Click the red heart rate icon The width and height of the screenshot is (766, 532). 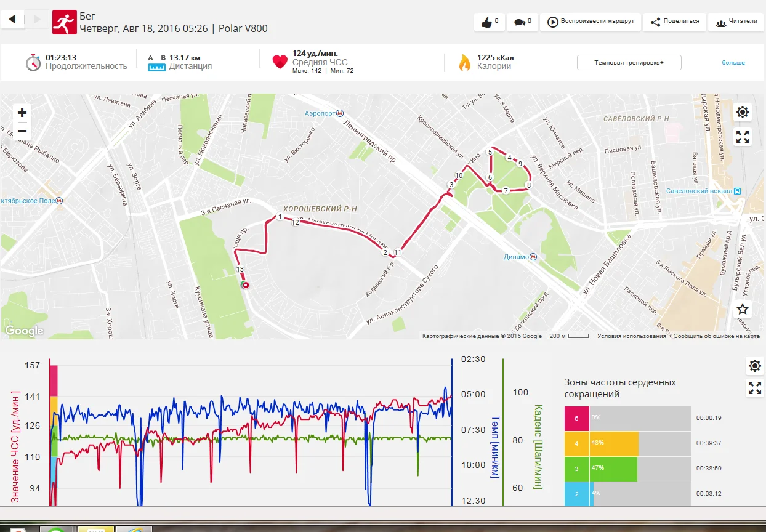click(x=280, y=62)
